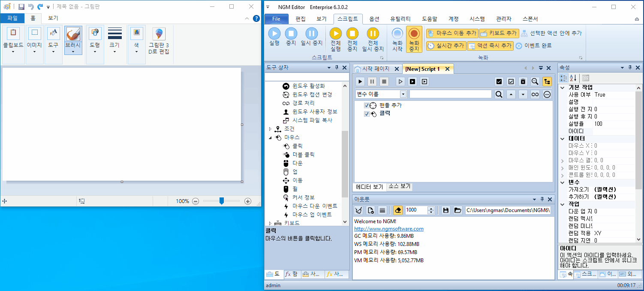
Task: Click the toolbox search input field
Action: tap(307, 77)
